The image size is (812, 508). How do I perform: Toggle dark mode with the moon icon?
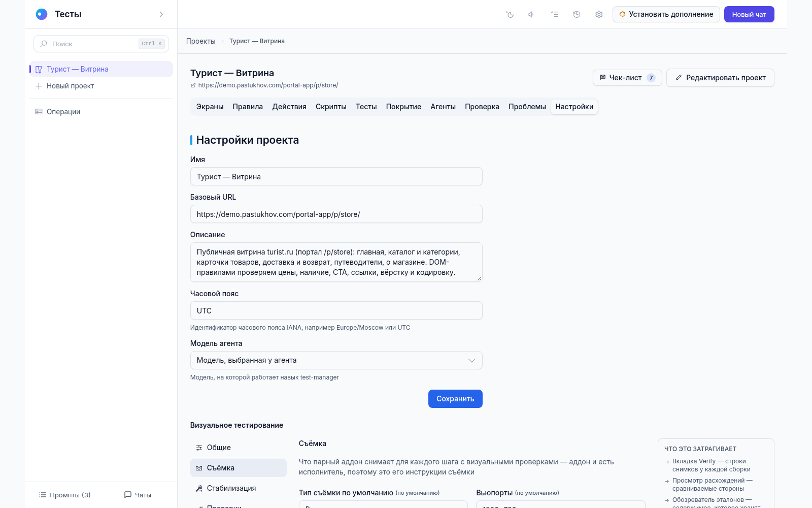(510, 14)
